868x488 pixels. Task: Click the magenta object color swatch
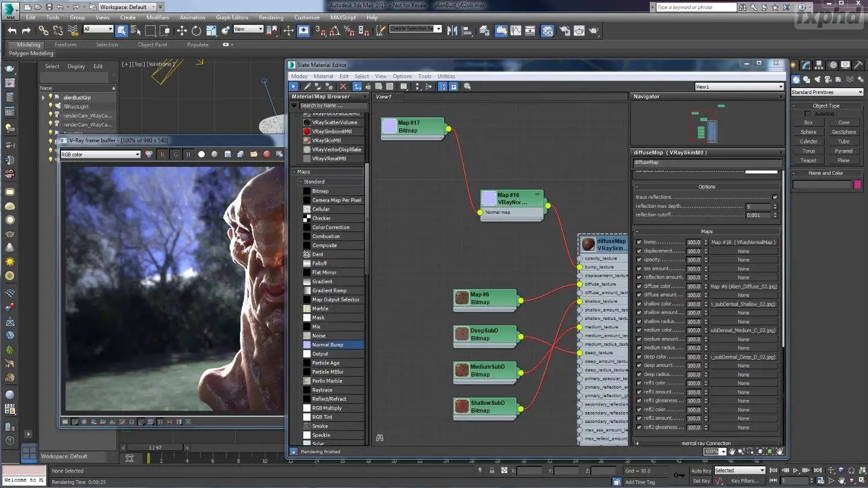(x=858, y=185)
